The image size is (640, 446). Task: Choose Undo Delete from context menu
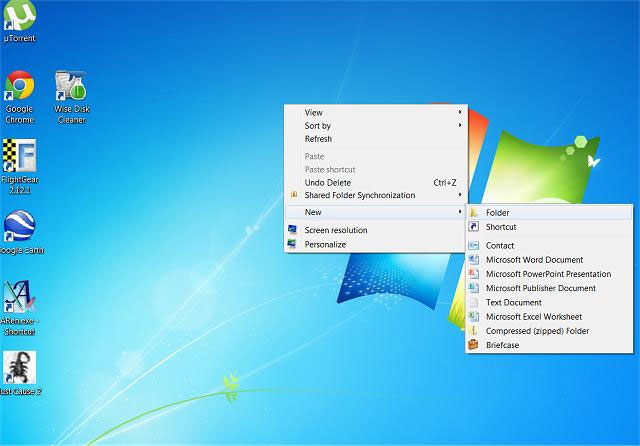click(x=327, y=183)
